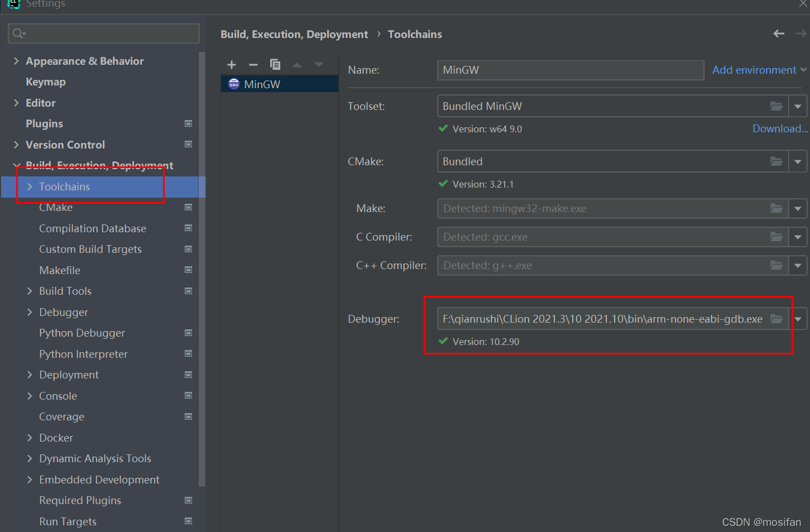The width and height of the screenshot is (810, 532).
Task: Expand Dynamic Analysis Tools node
Action: pos(30,458)
